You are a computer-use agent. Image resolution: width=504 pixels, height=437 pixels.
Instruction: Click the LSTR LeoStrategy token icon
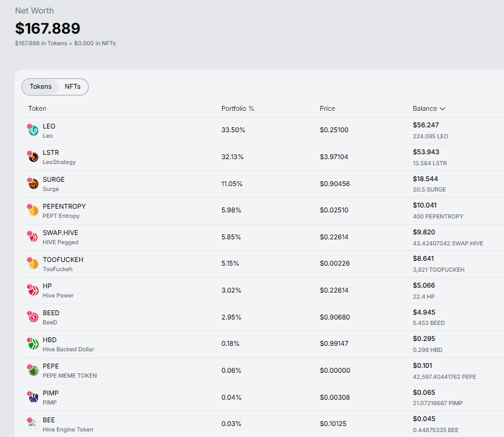[33, 157]
